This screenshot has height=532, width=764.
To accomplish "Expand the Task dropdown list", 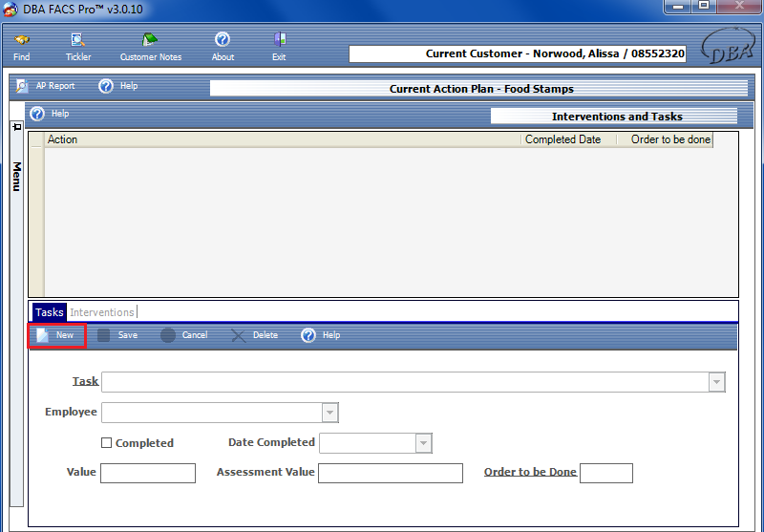I will (716, 382).
